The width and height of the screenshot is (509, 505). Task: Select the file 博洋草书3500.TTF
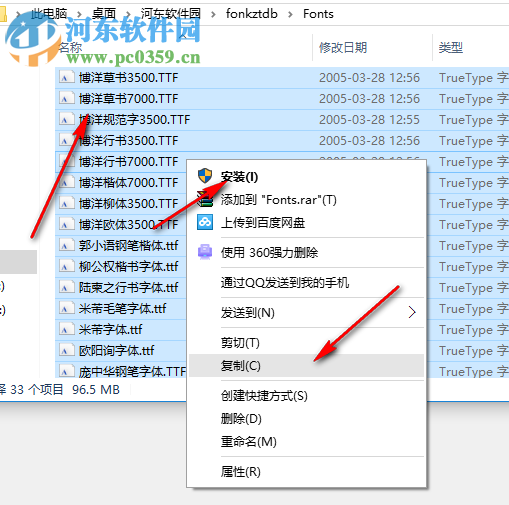pyautogui.click(x=128, y=78)
